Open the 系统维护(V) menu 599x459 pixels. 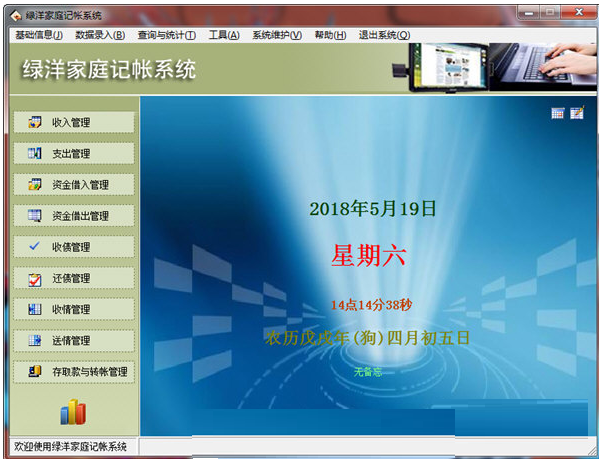tap(277, 35)
